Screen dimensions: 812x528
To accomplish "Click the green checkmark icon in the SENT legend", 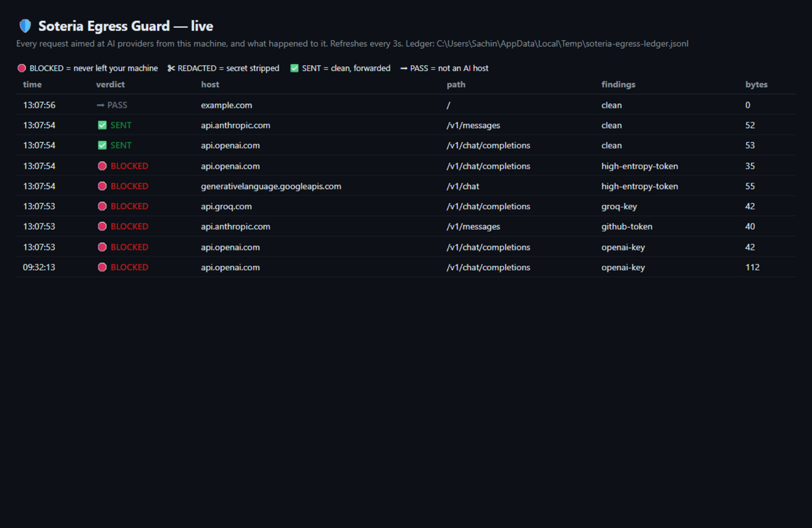I will 294,68.
